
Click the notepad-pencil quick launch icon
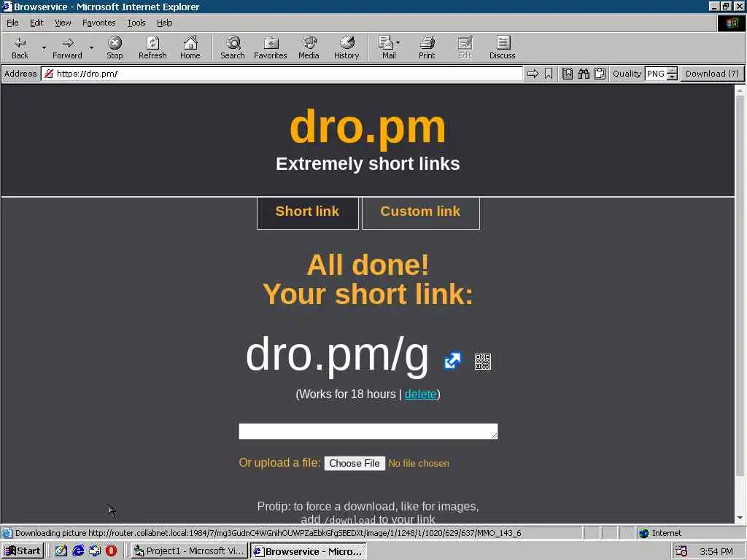(61, 551)
